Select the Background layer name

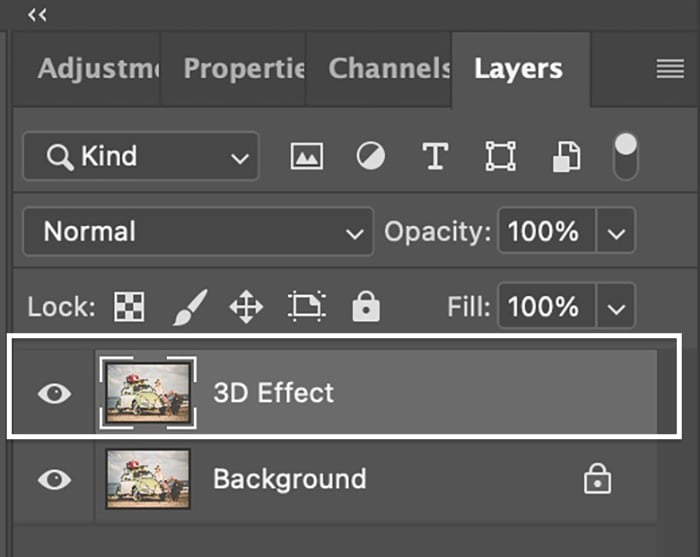point(289,479)
